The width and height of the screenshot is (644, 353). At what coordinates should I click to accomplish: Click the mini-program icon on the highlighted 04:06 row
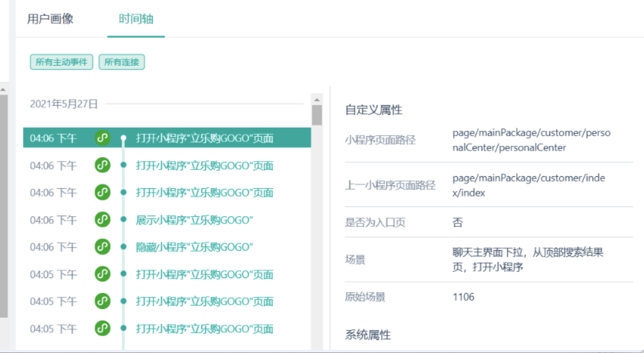click(x=102, y=138)
